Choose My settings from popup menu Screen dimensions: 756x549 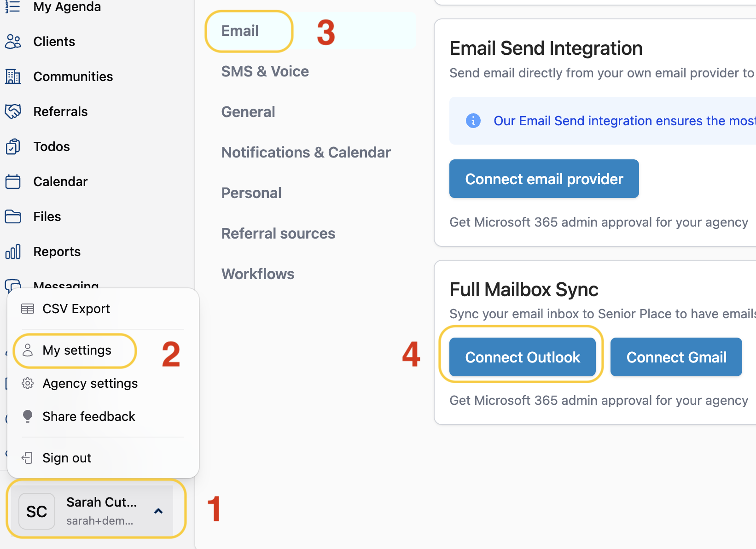(x=76, y=350)
